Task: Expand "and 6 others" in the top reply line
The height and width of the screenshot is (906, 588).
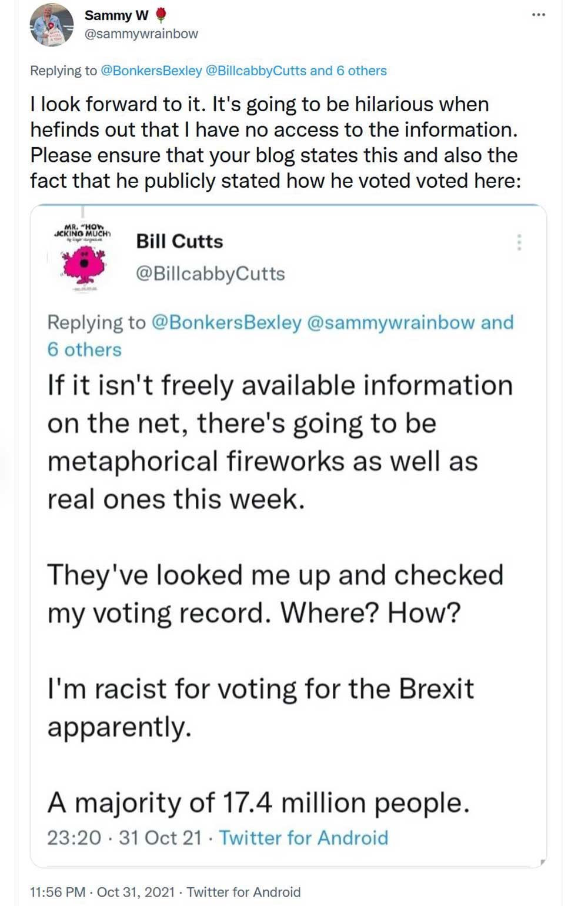Action: pos(348,71)
